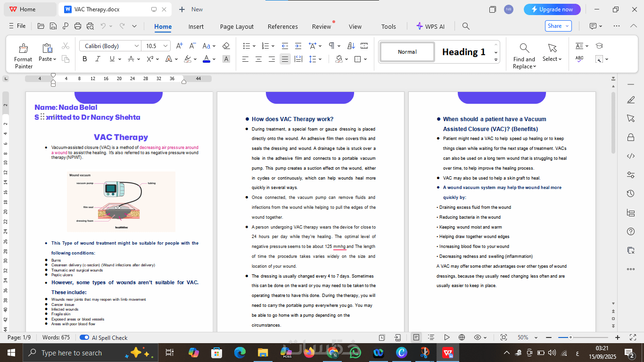Open the 50% zoom level dropdown
Image resolution: width=644 pixels, height=362 pixels.
(x=536, y=337)
